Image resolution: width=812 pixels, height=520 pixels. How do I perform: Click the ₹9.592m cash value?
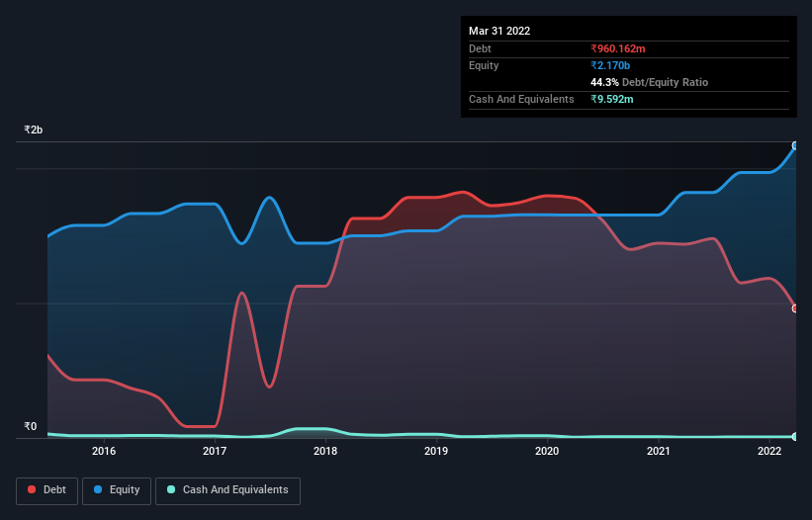pyautogui.click(x=611, y=99)
